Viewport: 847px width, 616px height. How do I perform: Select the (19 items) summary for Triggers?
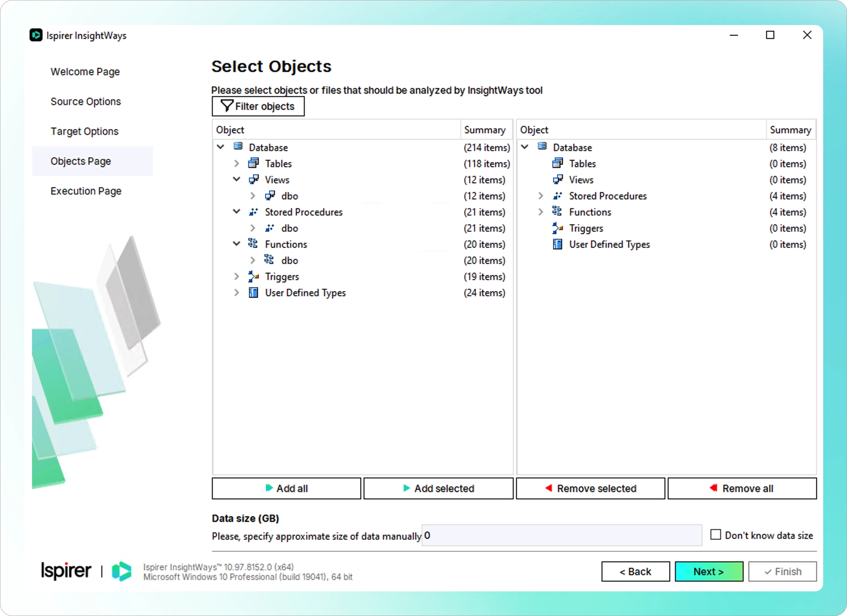[x=484, y=276]
